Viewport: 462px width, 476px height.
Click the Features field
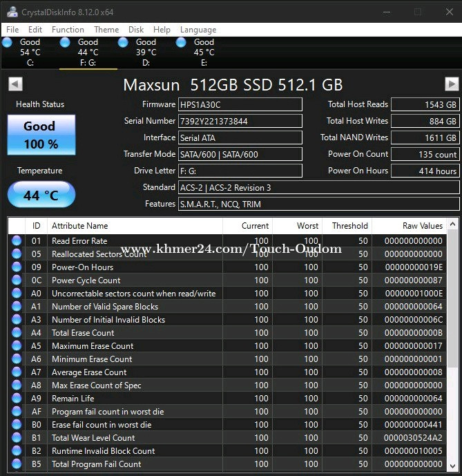[319, 204]
